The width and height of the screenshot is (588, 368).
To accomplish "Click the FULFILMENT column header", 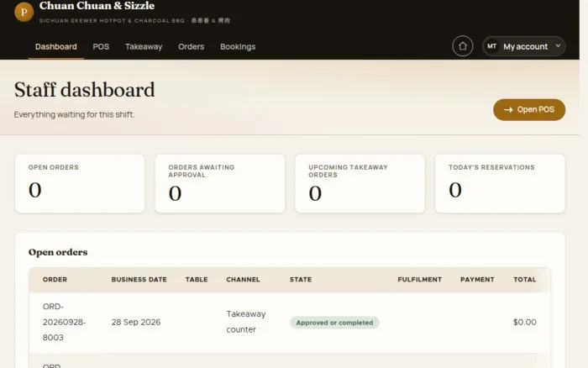I will tap(420, 280).
